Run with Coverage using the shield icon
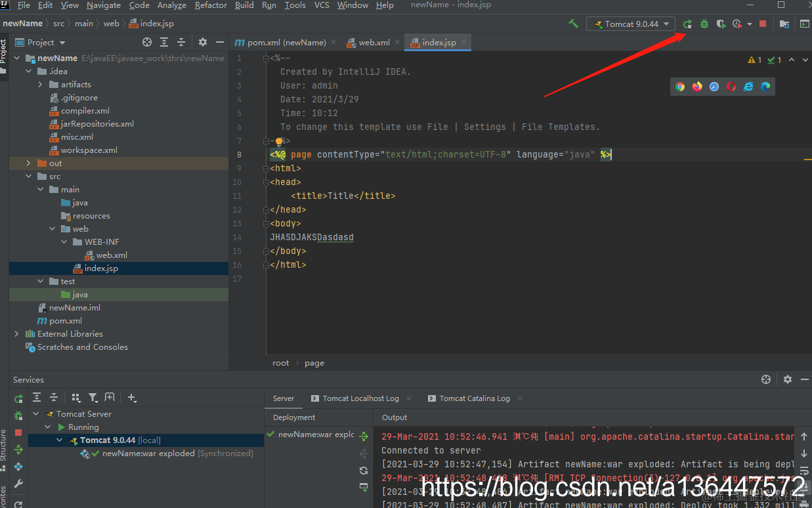 click(721, 24)
